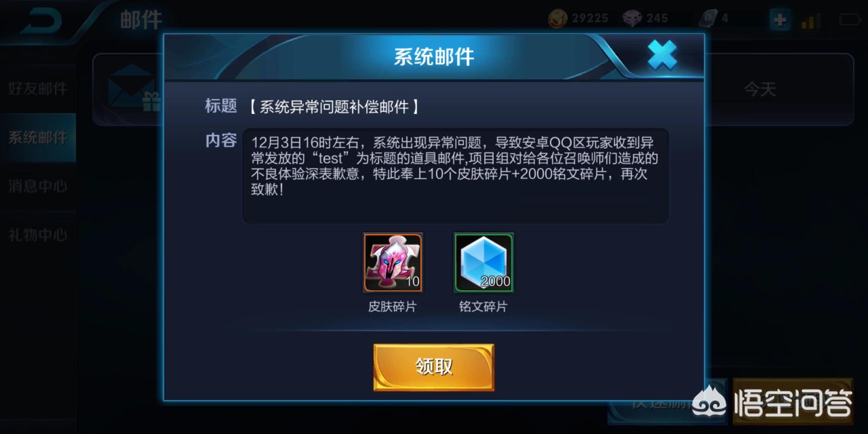The width and height of the screenshot is (868, 434).
Task: Tap the diamond currency icon
Action: [633, 18]
